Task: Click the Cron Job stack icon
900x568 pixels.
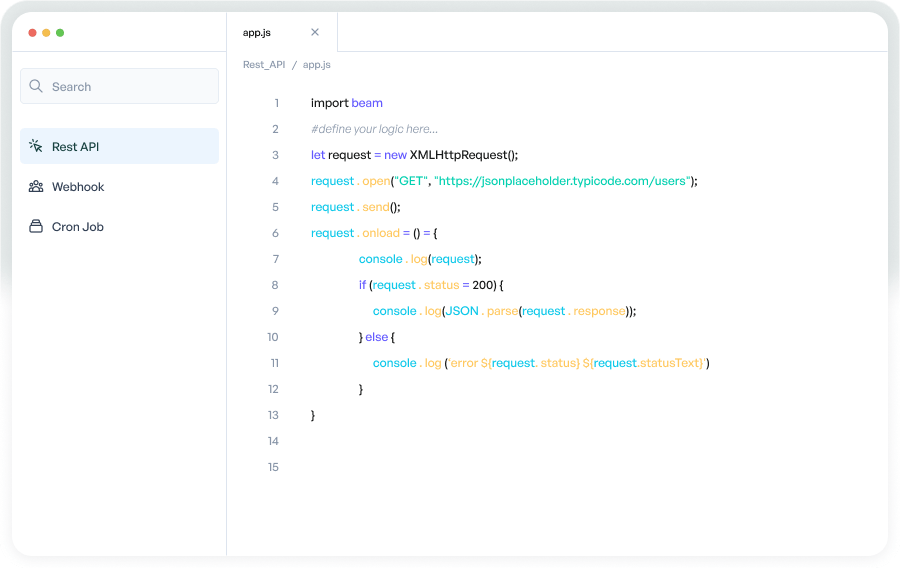Action: (x=36, y=227)
